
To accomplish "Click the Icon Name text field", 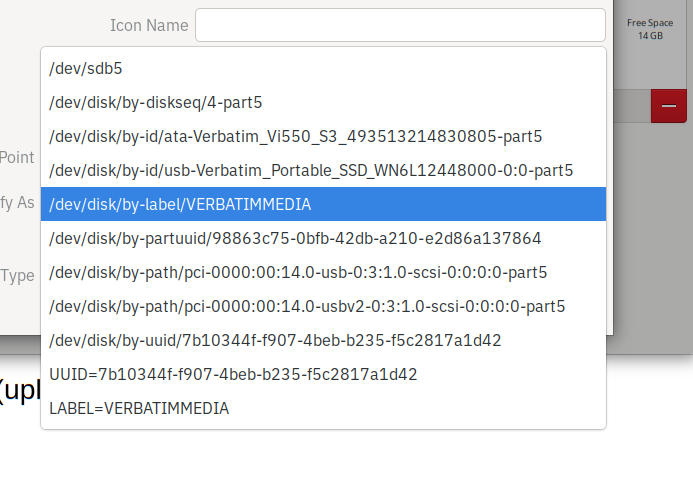I will click(x=400, y=25).
